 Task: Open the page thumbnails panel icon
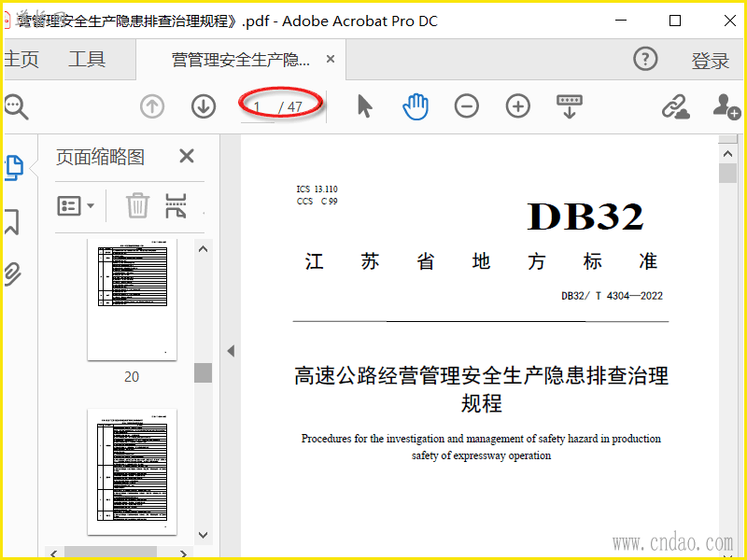[x=14, y=168]
